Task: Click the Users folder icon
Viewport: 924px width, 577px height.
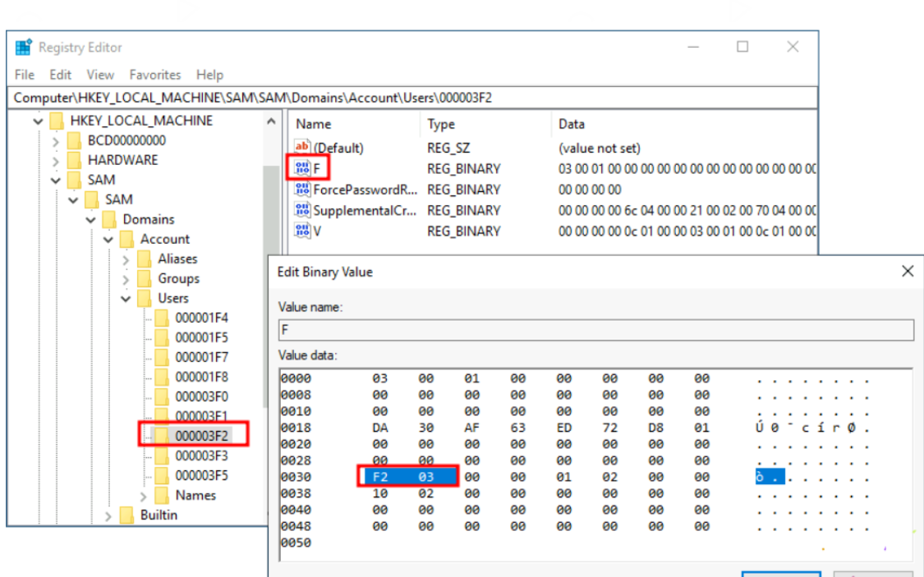Action: tap(145, 299)
